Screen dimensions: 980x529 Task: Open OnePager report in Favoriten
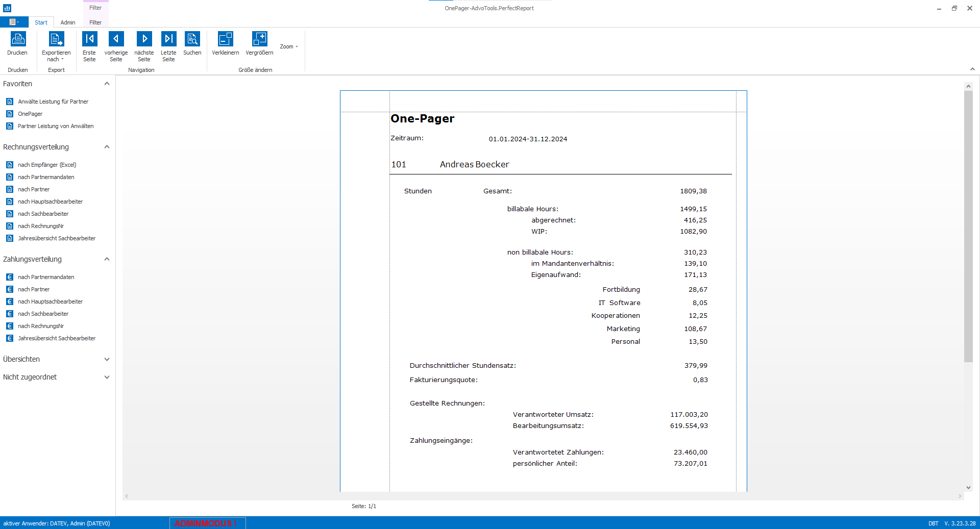click(30, 114)
